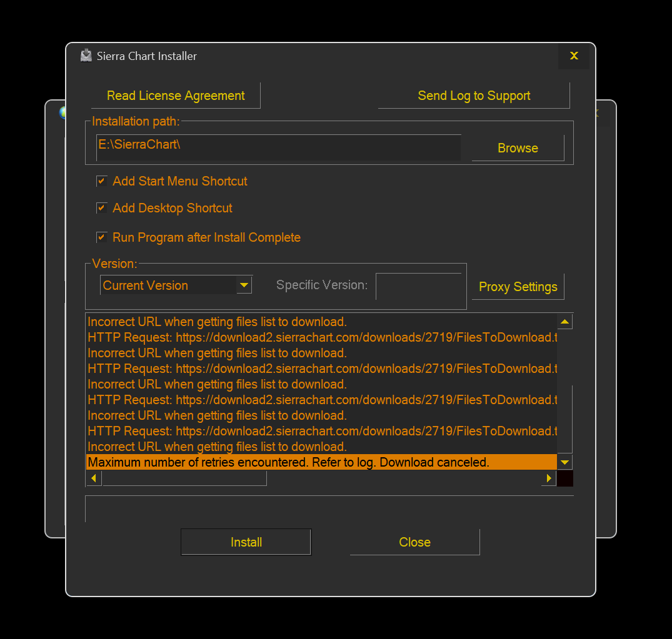This screenshot has height=639, width=672.
Task: Click the Install button
Action: 246,542
